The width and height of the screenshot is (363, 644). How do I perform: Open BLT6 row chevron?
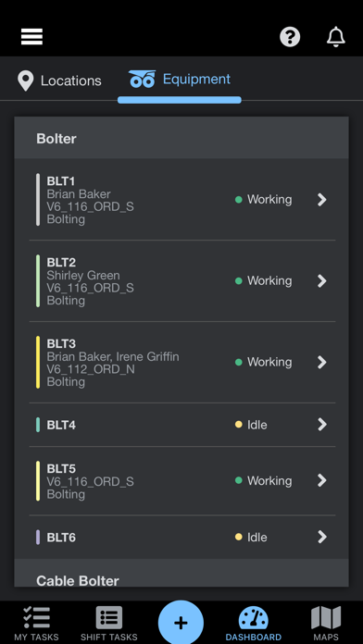click(x=322, y=537)
